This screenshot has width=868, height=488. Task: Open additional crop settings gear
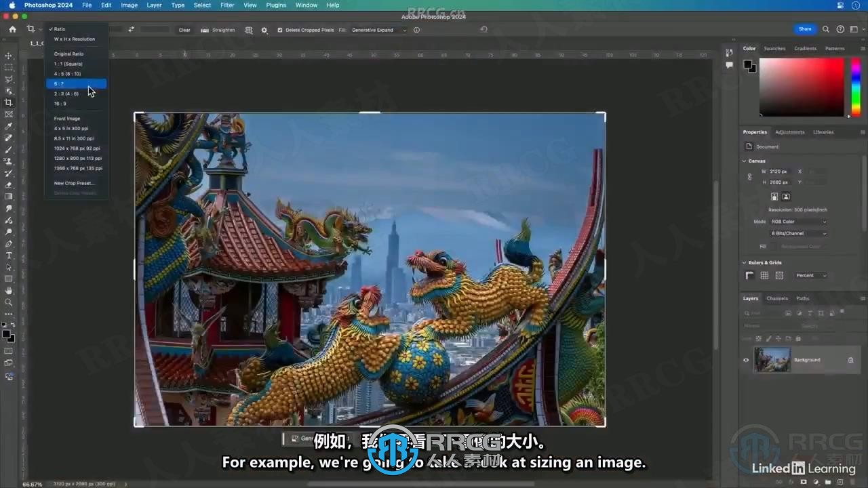pyautogui.click(x=264, y=30)
